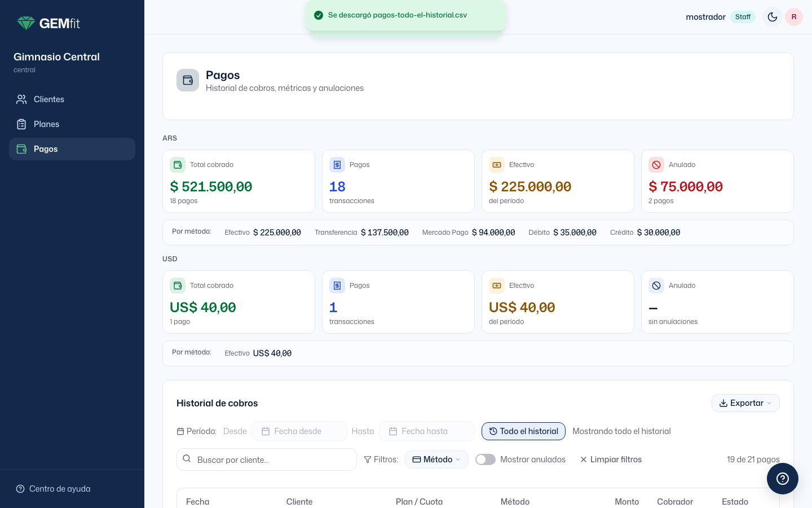Click the green success check icon in the toast
The width and height of the screenshot is (812, 508).
pyautogui.click(x=319, y=15)
